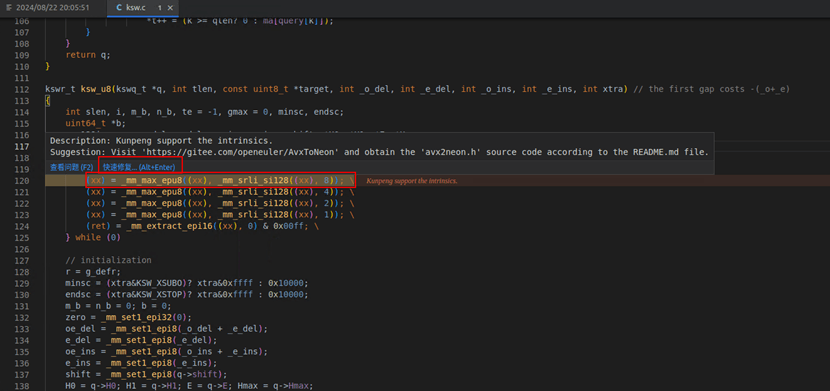Click the Description line in the hover popup
Screen dimensions: 830x391
click(x=161, y=141)
